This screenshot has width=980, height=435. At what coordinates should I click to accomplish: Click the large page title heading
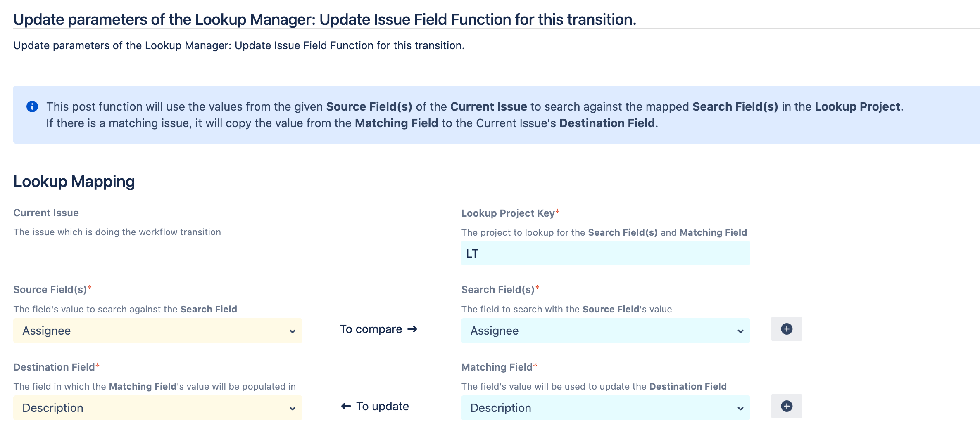(x=325, y=19)
